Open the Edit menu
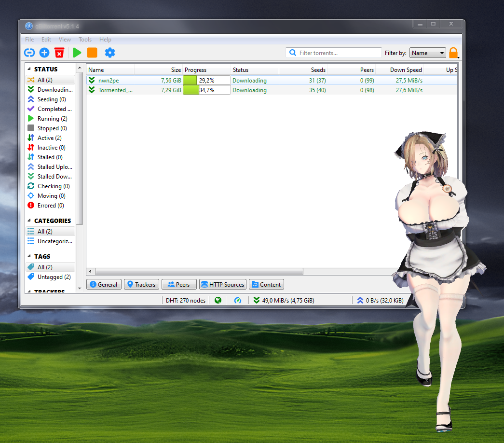The width and height of the screenshot is (504, 443). 46,39
